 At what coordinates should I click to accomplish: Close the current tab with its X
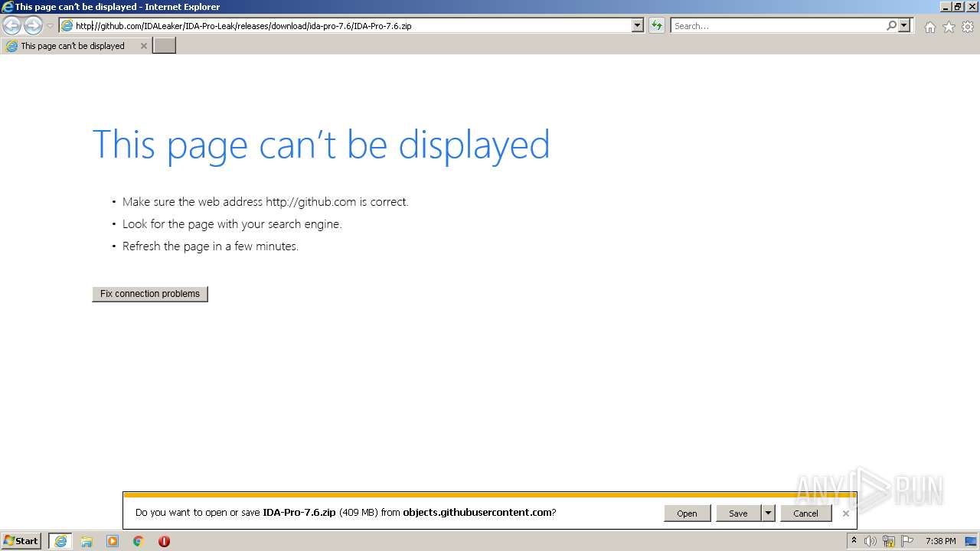point(143,46)
